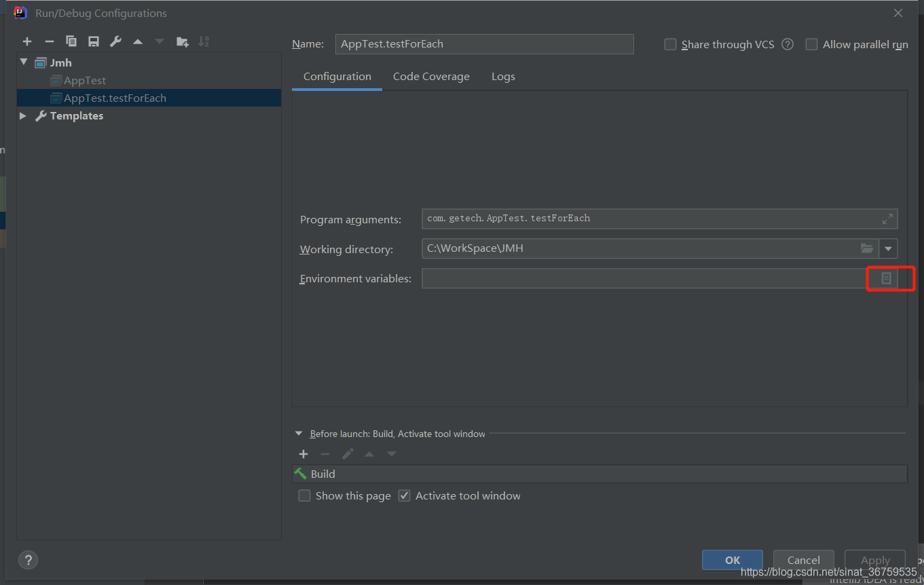Sort configurations alphabetically
The width and height of the screenshot is (924, 585).
(204, 41)
